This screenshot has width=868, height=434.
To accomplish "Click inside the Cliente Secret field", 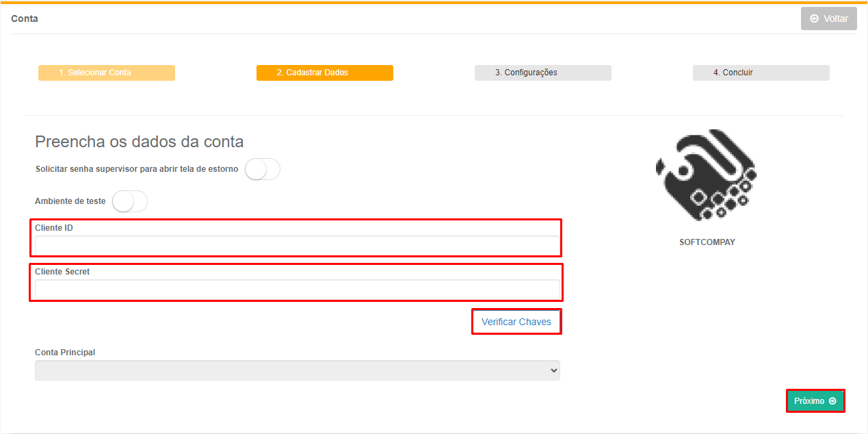I will pos(297,290).
